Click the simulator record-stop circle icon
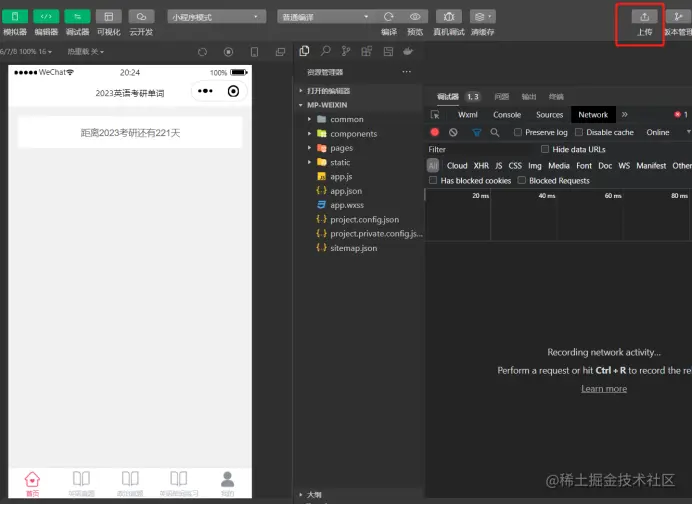The height and width of the screenshot is (505, 692). [x=229, y=52]
